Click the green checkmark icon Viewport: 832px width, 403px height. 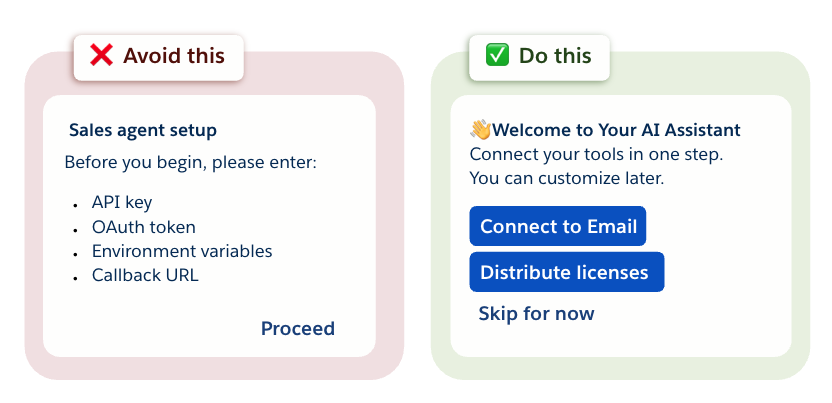[497, 55]
